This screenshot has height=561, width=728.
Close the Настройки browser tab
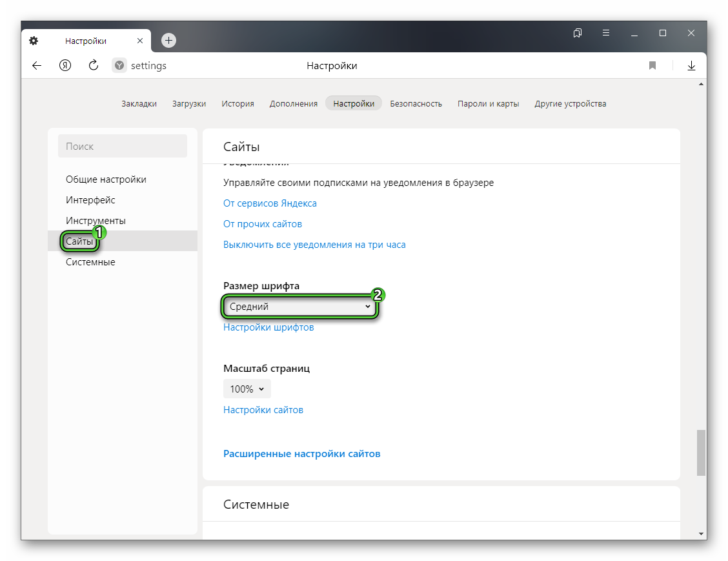coord(140,41)
